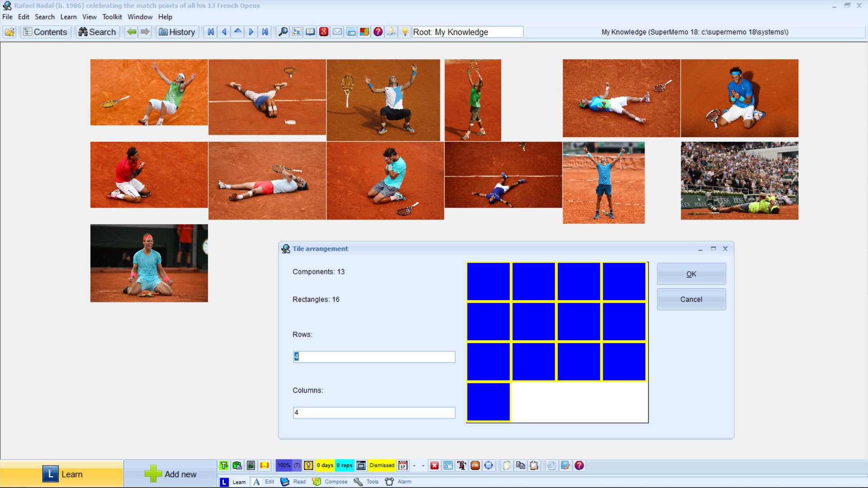868x488 pixels.
Task: Click the red X delete icon
Action: pyautogui.click(x=434, y=465)
